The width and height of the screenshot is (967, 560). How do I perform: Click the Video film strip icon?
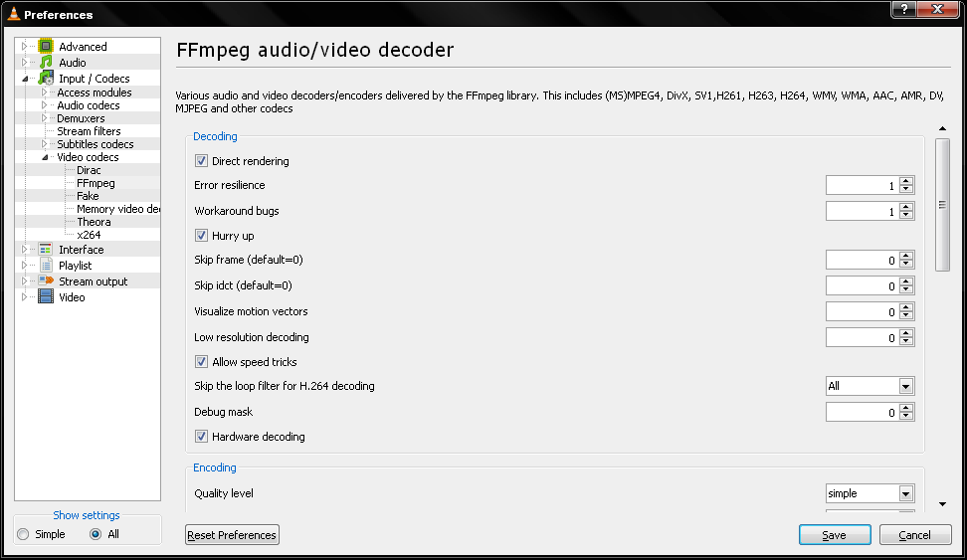pyautogui.click(x=46, y=297)
